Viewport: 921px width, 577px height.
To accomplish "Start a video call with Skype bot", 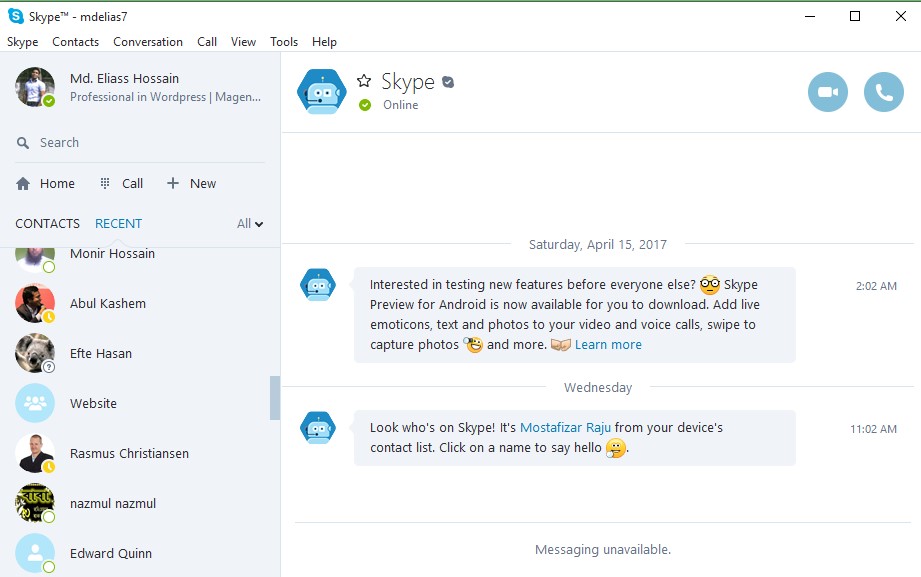I will (828, 92).
